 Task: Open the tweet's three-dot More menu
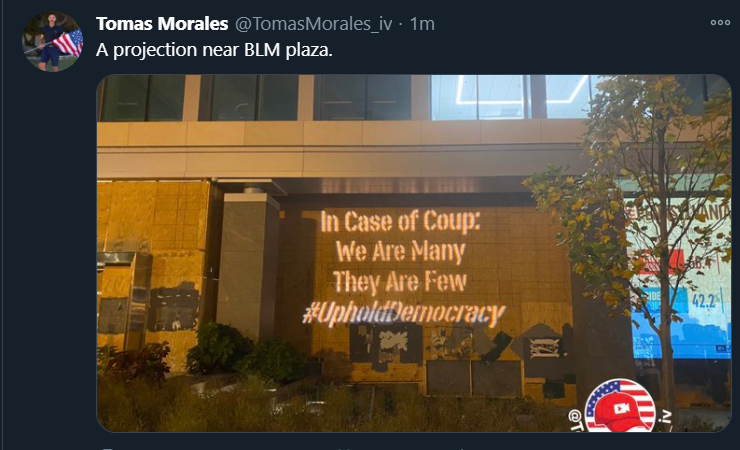(x=720, y=23)
